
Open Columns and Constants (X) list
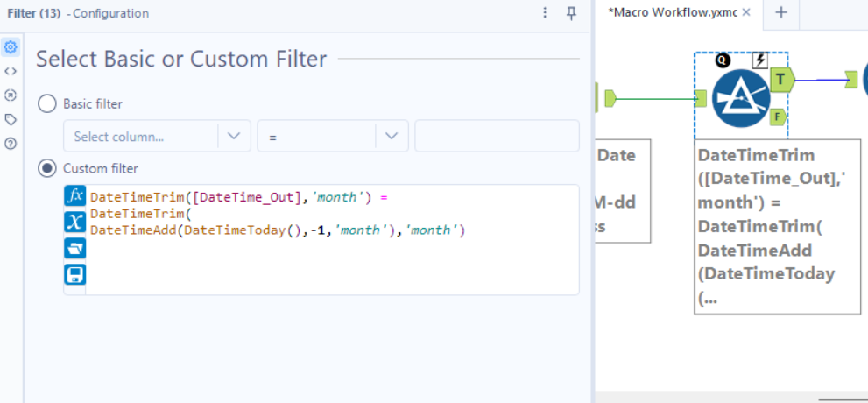coord(74,222)
